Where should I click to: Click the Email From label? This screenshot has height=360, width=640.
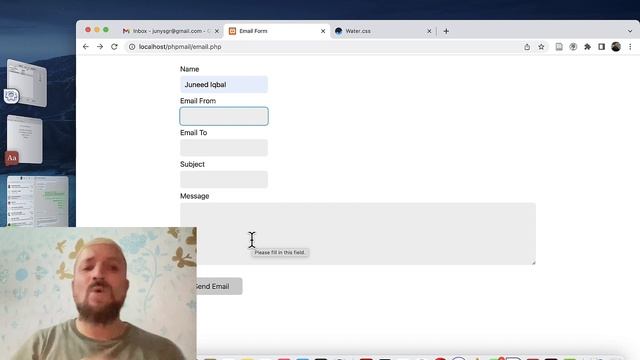click(198, 101)
